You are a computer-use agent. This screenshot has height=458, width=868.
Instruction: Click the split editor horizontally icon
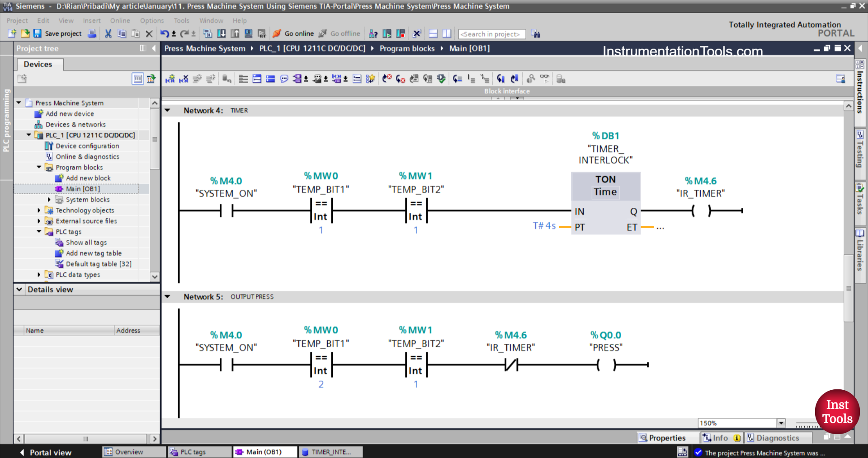[x=433, y=33]
